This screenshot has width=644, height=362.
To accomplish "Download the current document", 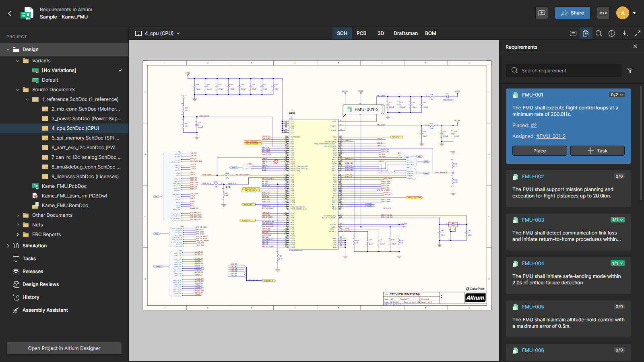I will 625,33.
